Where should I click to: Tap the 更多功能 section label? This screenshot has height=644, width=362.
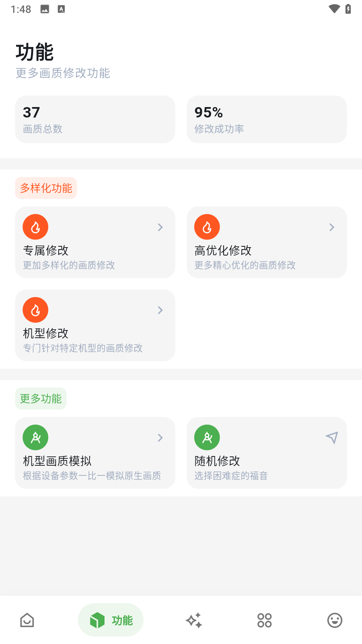click(41, 398)
